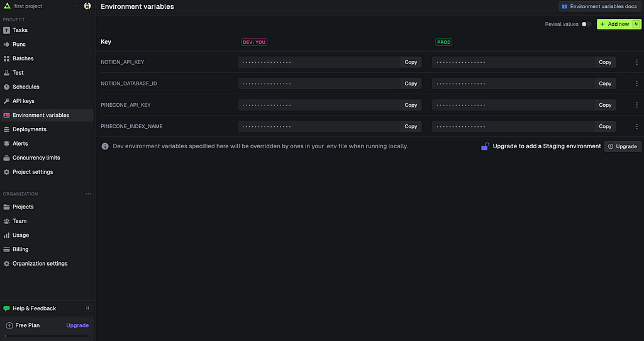Open the user avatar icon in sidebar header
The height and width of the screenshot is (341, 644).
[x=87, y=6]
